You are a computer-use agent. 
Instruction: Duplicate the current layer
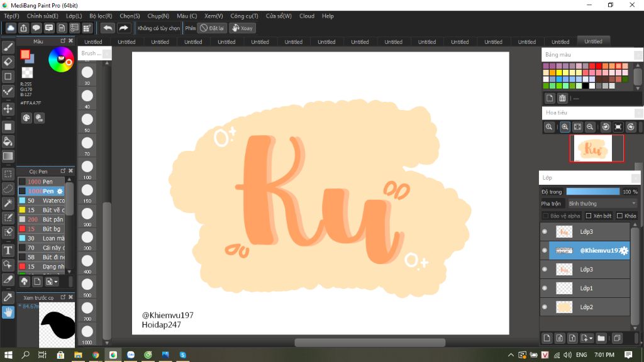617,338
